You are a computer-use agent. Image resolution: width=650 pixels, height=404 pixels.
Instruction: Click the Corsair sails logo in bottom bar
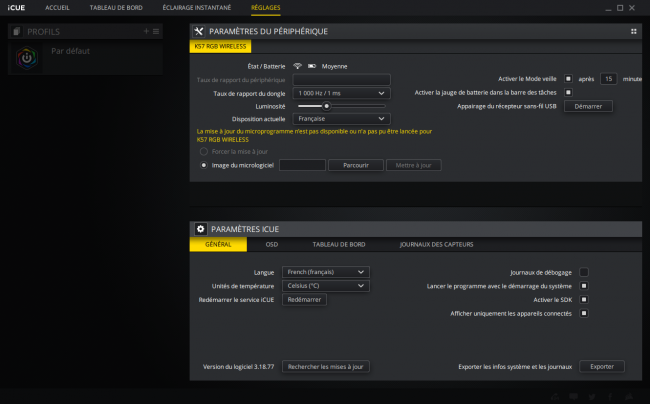(x=629, y=397)
